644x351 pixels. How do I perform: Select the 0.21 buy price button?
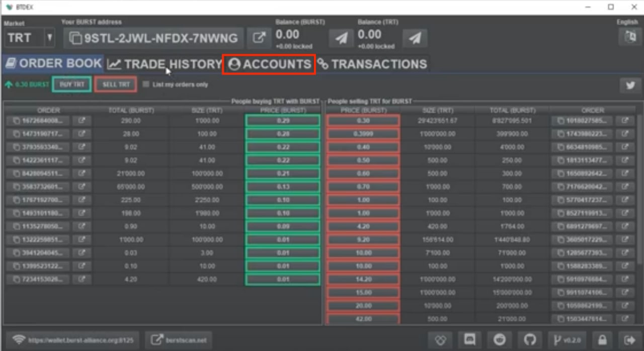coord(282,173)
